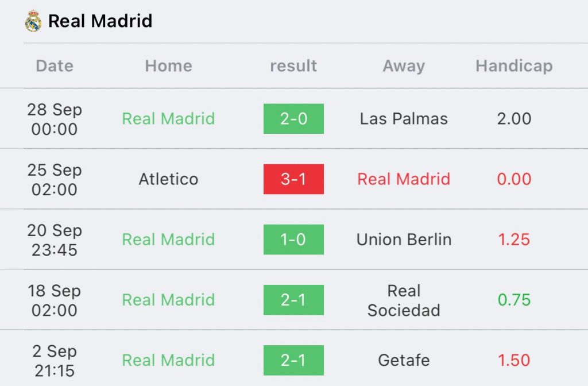Viewport: 588px width, 386px height.
Task: Click handicap value 2.00
Action: point(514,119)
